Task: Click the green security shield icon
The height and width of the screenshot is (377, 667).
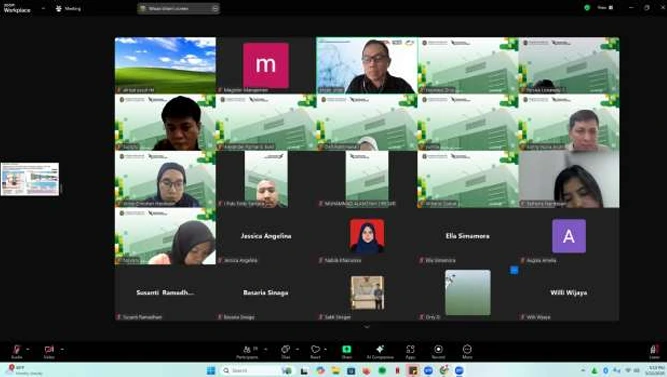Action: [587, 8]
